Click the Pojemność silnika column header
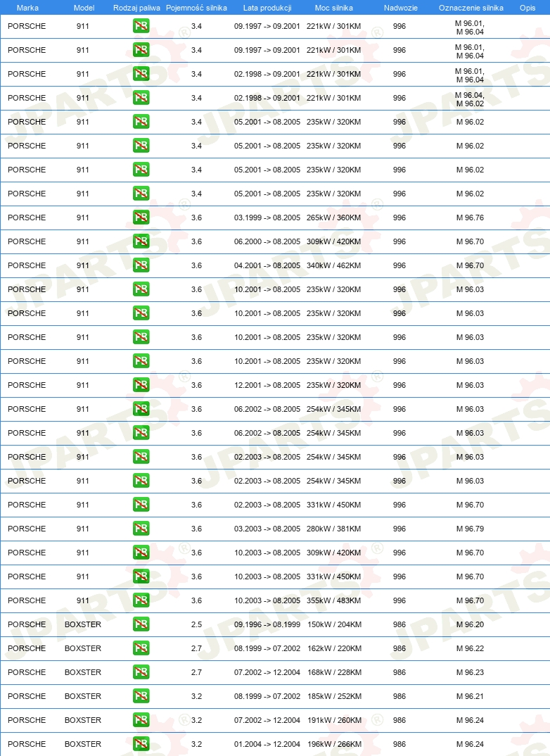This screenshot has width=550, height=756. click(x=196, y=8)
